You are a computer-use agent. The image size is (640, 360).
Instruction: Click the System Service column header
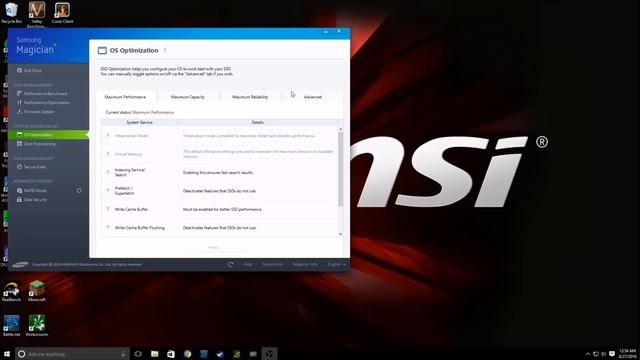click(140, 122)
